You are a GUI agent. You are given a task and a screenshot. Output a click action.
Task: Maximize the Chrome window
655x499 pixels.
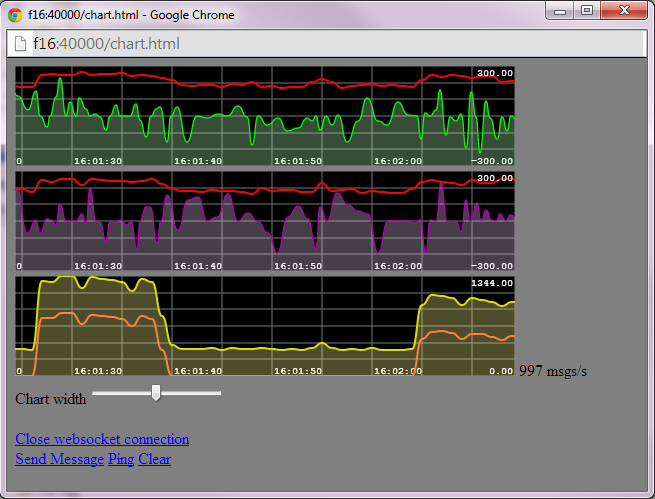point(587,10)
